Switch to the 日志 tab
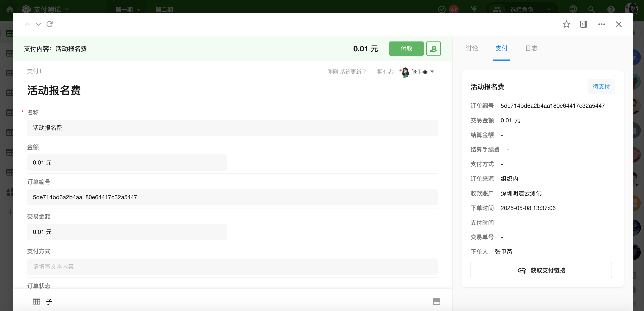 click(531, 48)
